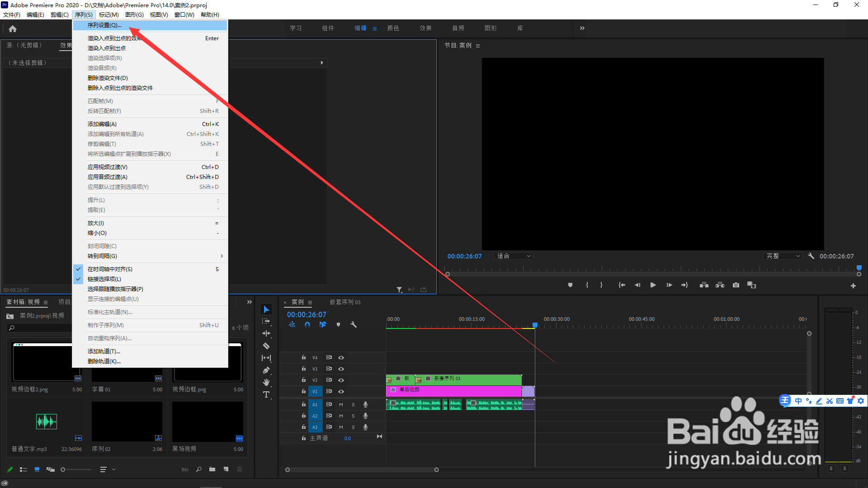Select the Track Select Forward tool
Screen dimensions: 868x488
click(266, 321)
